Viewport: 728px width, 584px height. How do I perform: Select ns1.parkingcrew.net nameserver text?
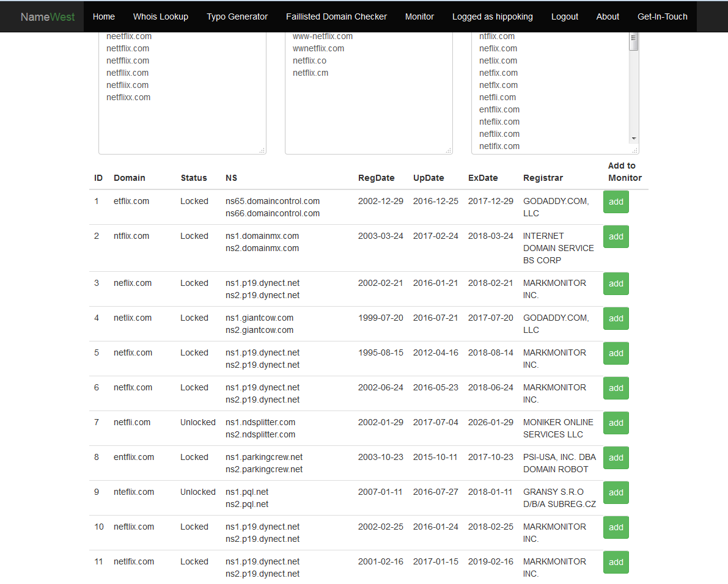pyautogui.click(x=264, y=458)
